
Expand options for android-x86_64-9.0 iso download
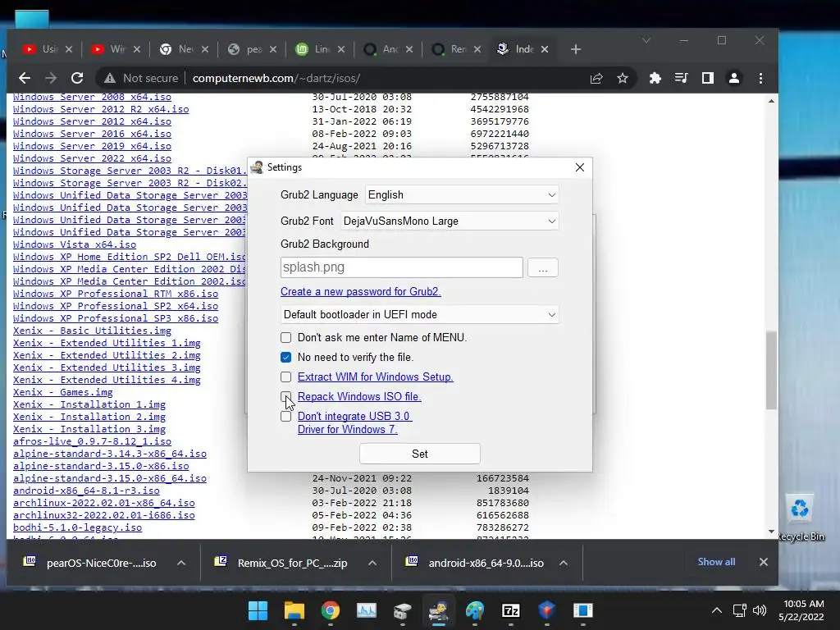point(564,563)
